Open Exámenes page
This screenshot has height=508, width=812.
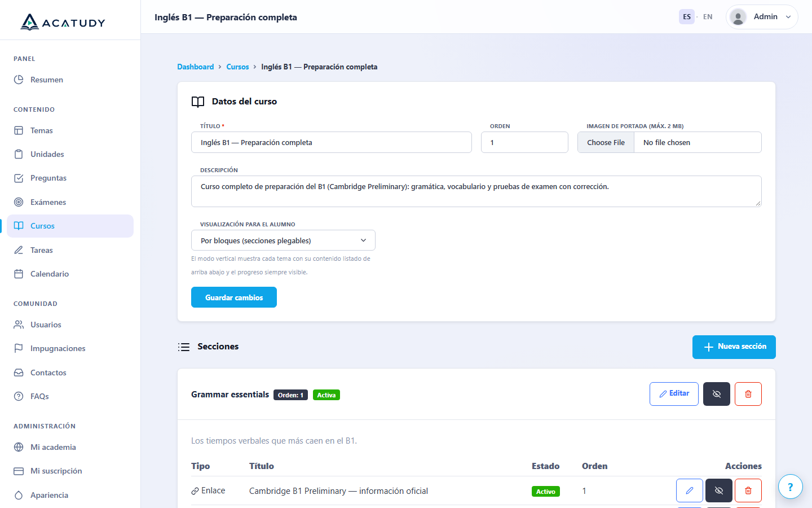[x=70, y=202]
